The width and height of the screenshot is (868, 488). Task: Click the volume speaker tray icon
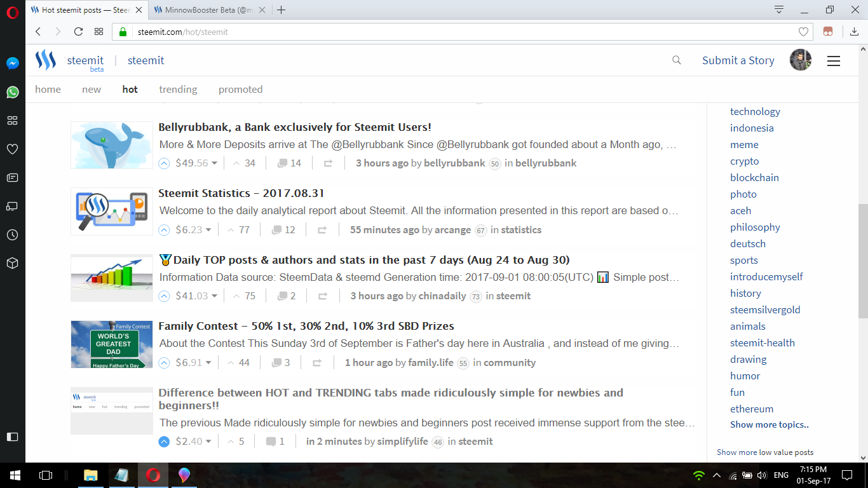click(762, 475)
